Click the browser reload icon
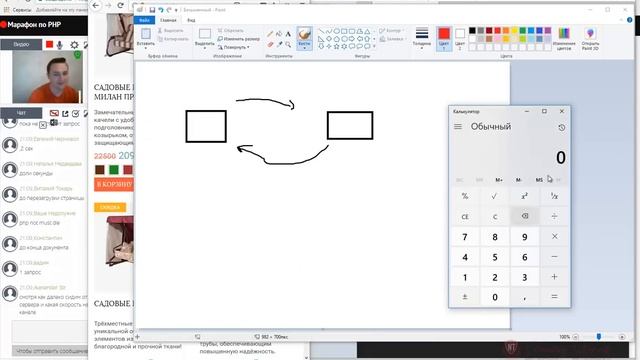The width and height of the screenshot is (640, 360). [x=120, y=5]
